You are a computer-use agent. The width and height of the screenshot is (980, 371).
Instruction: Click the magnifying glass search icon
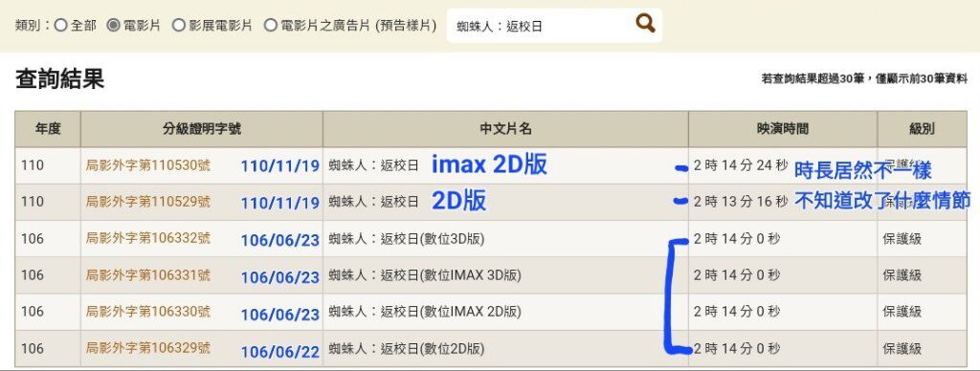click(645, 24)
